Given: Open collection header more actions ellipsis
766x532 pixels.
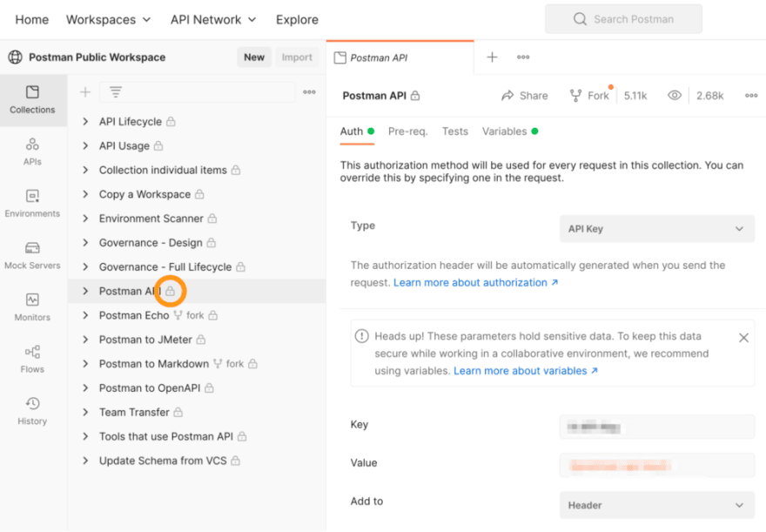Looking at the screenshot, I should tap(751, 96).
